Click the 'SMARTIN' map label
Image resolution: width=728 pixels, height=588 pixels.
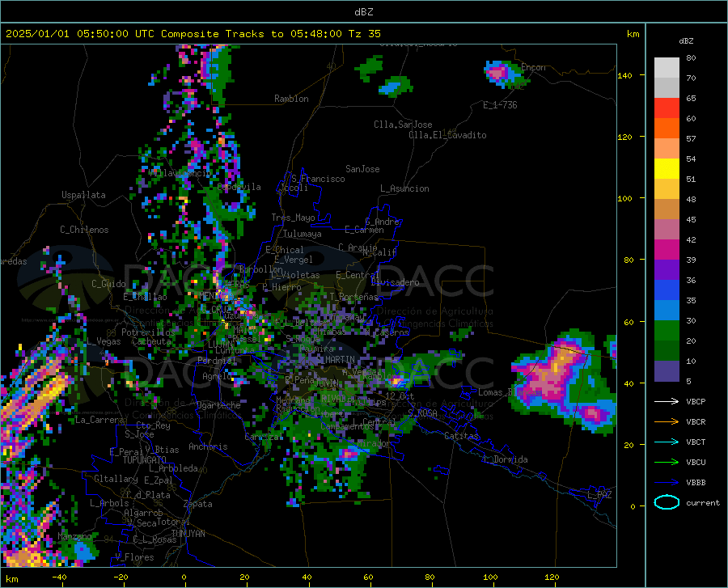click(x=335, y=360)
